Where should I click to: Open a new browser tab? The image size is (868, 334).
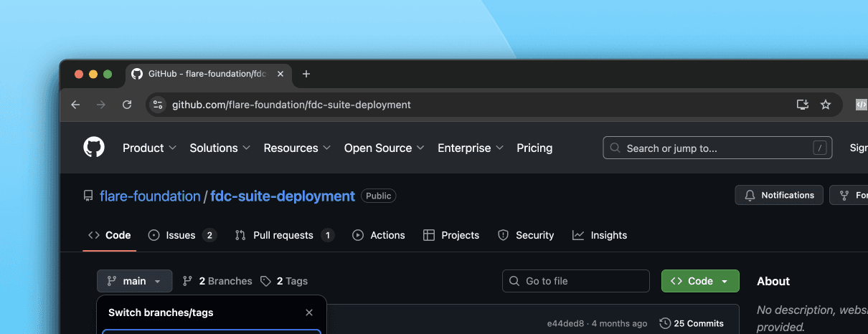306,74
